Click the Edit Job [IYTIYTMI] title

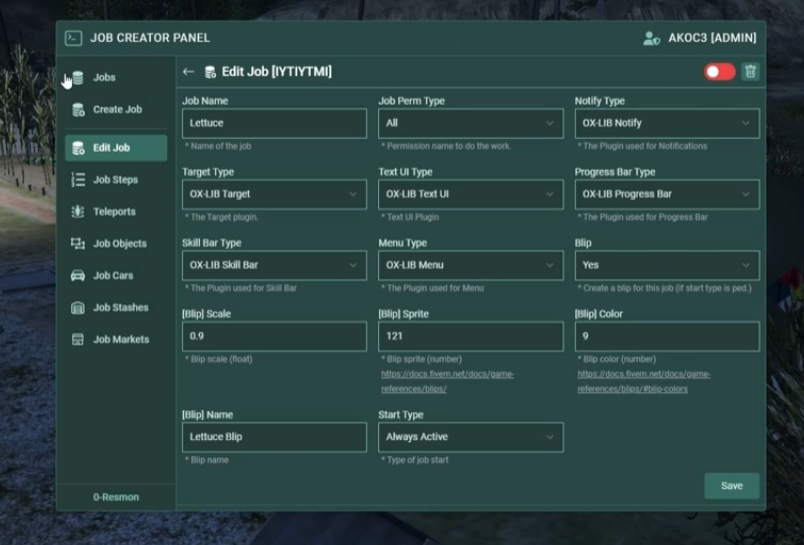tap(277, 72)
